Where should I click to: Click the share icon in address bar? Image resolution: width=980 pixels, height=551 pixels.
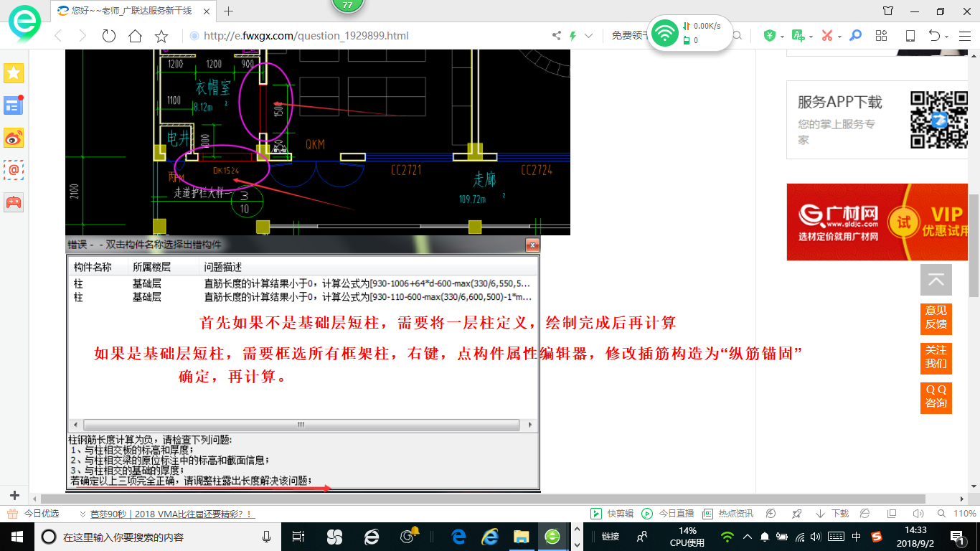pos(557,36)
